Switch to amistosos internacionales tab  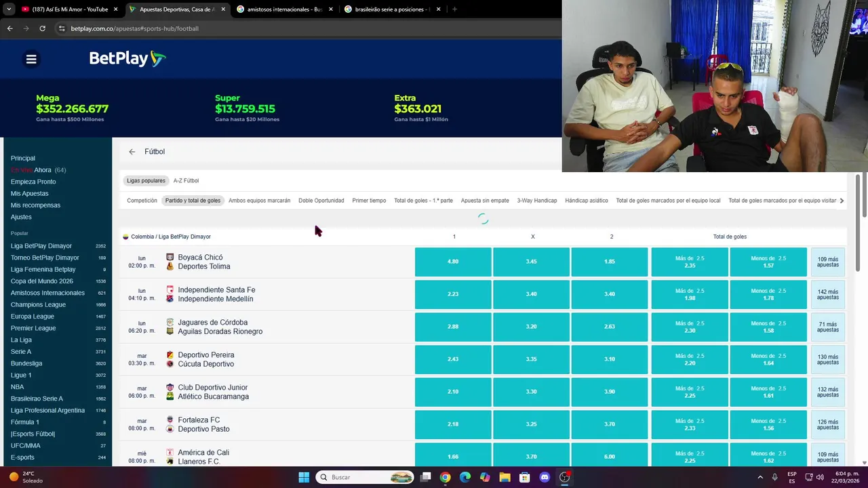click(285, 9)
